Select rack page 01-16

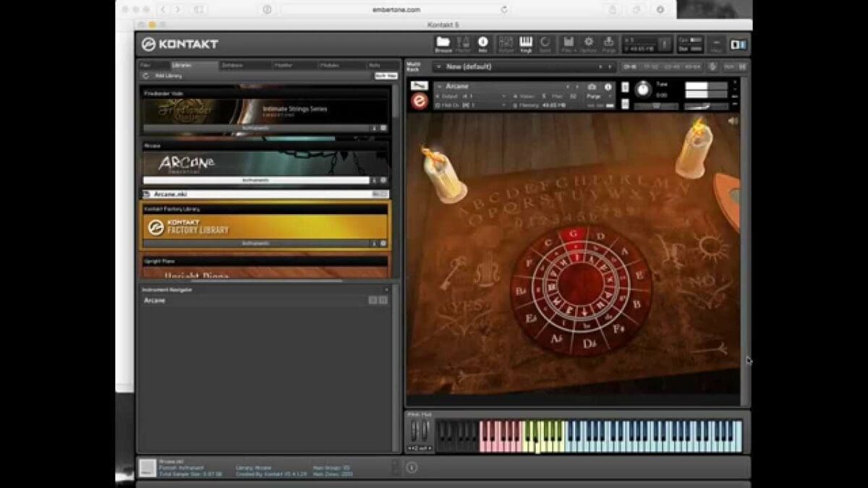(630, 67)
